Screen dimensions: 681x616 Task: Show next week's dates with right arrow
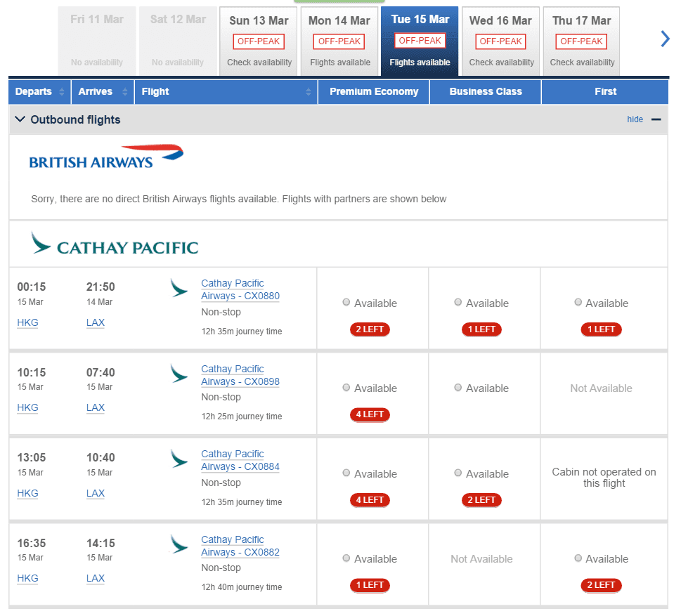[665, 39]
